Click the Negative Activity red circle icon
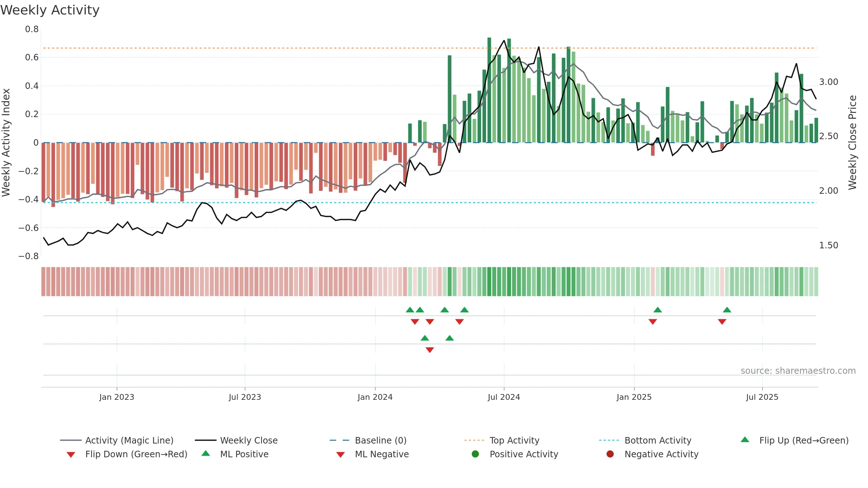Viewport: 868px width, 488px height. coord(610,454)
